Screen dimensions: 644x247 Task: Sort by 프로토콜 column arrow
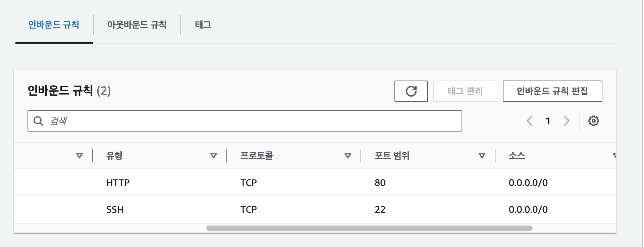347,156
